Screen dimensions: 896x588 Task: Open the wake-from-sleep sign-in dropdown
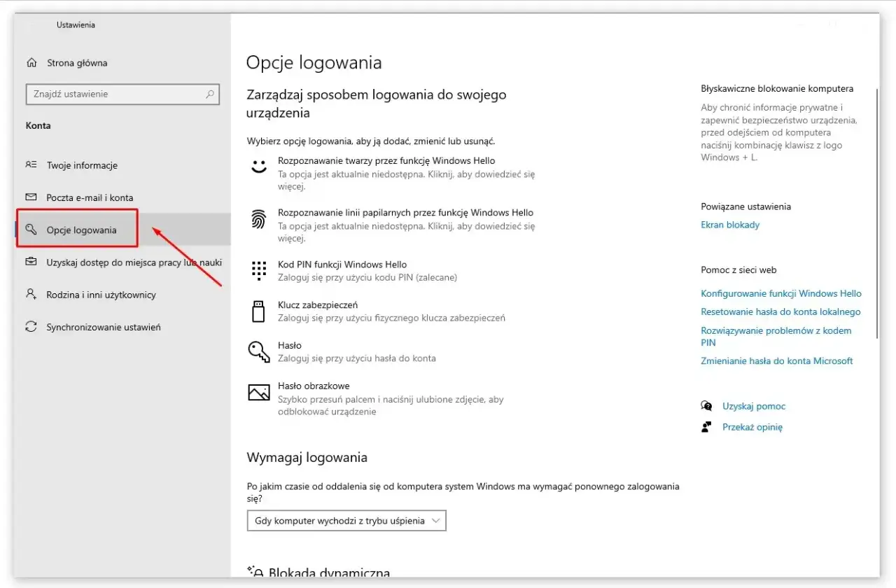346,520
